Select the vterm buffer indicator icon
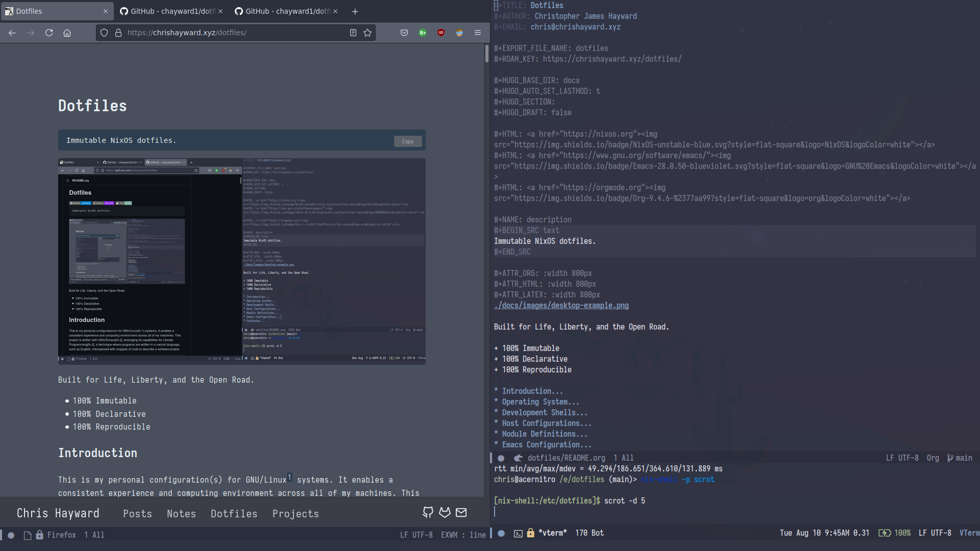This screenshot has width=980, height=551. [x=517, y=533]
